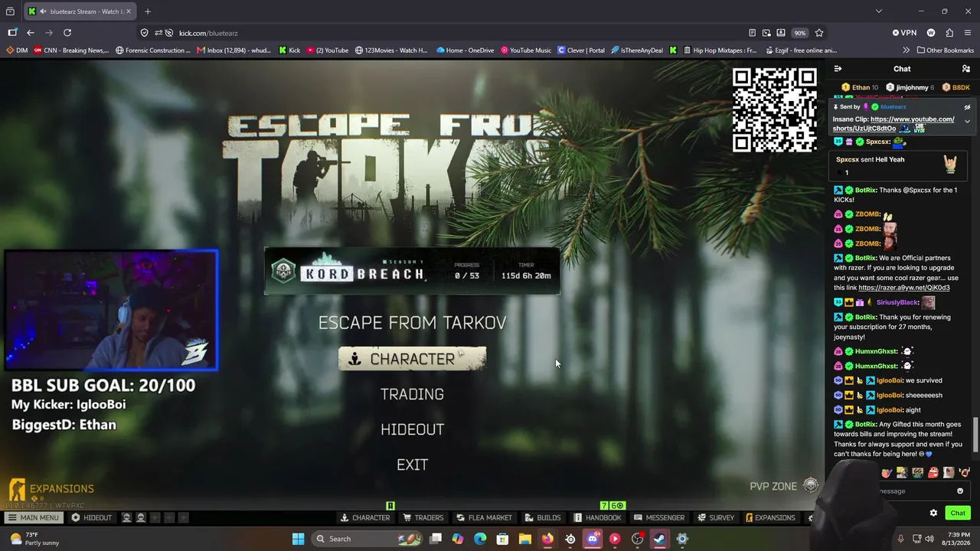This screenshot has height=551, width=980.
Task: Open HIDEOUT from the Tarkov main menu
Action: point(412,429)
